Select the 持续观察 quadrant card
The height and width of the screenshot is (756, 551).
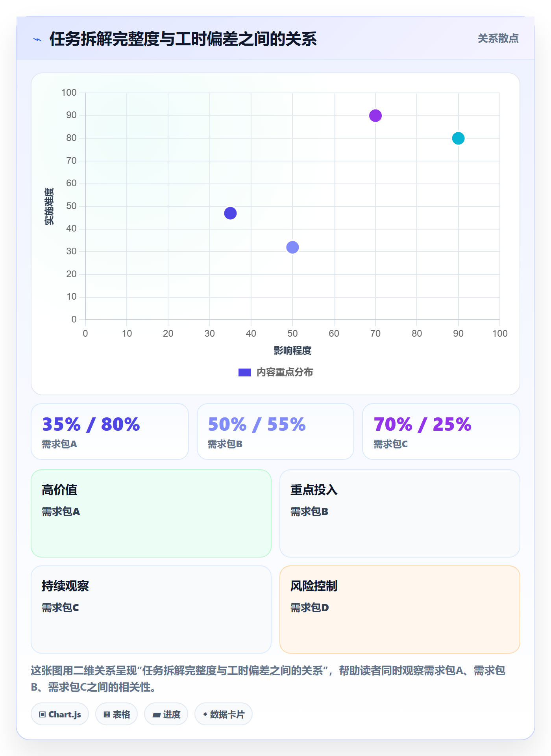[151, 610]
